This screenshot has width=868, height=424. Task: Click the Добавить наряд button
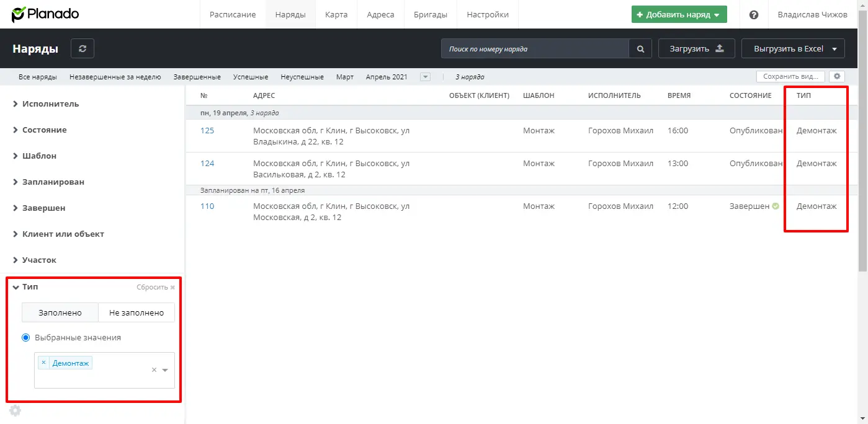679,14
